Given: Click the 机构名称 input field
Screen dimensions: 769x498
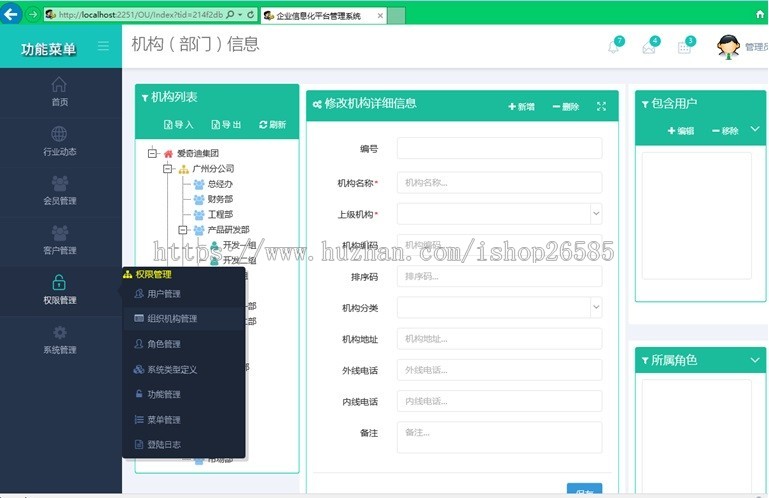Looking at the screenshot, I should [x=499, y=183].
